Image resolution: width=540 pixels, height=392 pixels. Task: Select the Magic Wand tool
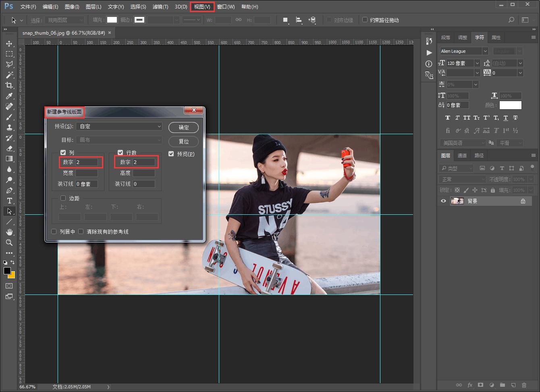(9, 75)
